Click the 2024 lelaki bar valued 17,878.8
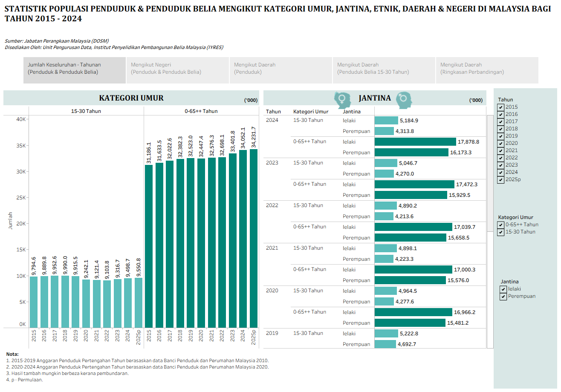Image resolution: width=561 pixels, height=392 pixels. 415,141
